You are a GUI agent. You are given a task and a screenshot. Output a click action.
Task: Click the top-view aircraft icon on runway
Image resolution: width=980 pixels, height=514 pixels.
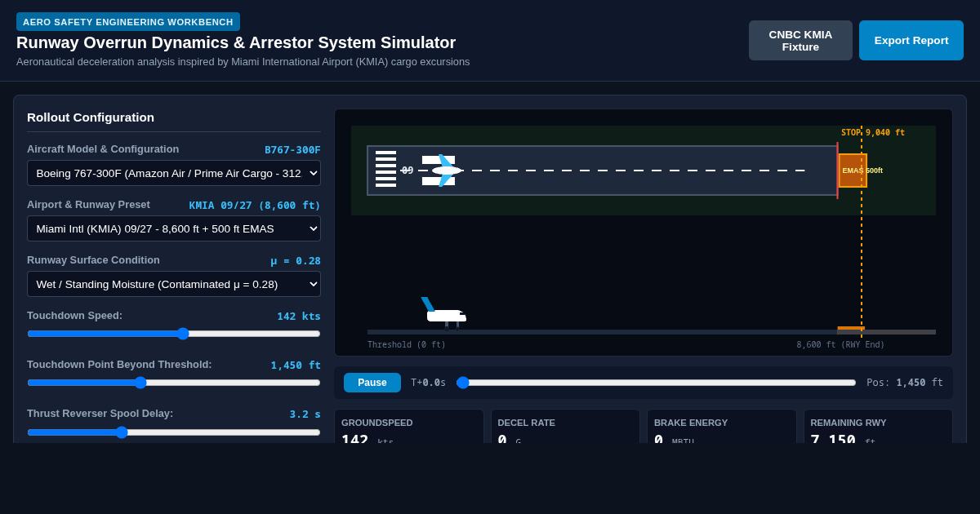[x=446, y=171]
